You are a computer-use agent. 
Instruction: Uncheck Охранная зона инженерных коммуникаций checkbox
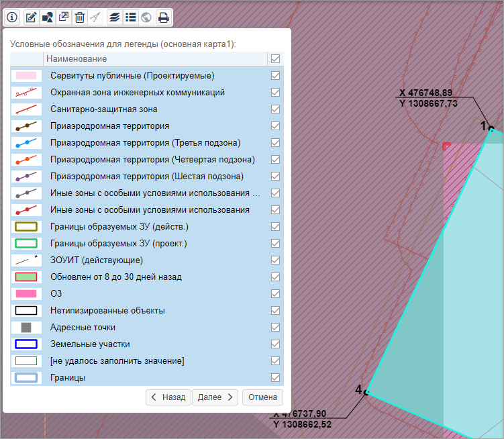(275, 93)
